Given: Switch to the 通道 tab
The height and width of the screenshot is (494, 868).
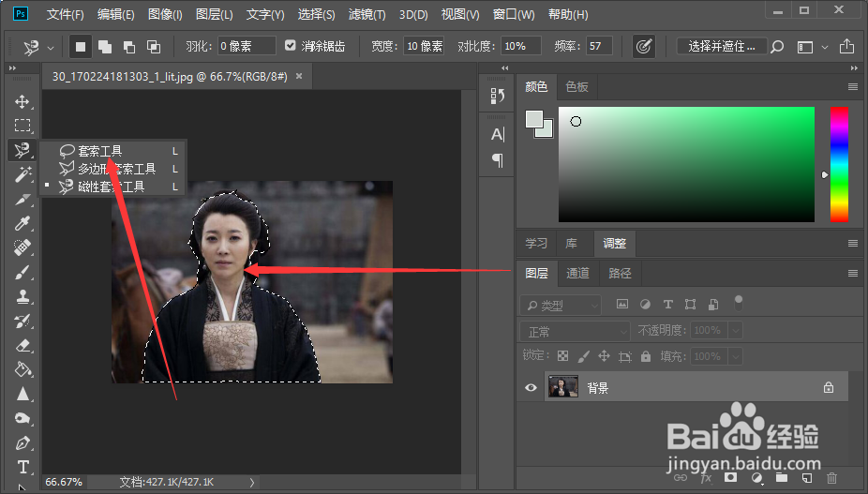Looking at the screenshot, I should click(x=577, y=273).
